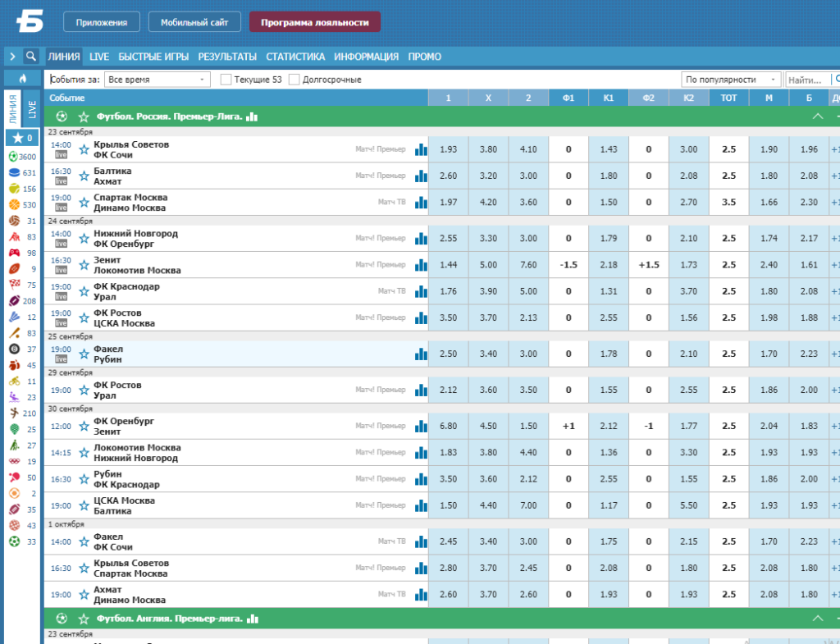Screen dimensions: 840x644
Task: Click the bookmaker logo at top left
Action: click(x=30, y=22)
